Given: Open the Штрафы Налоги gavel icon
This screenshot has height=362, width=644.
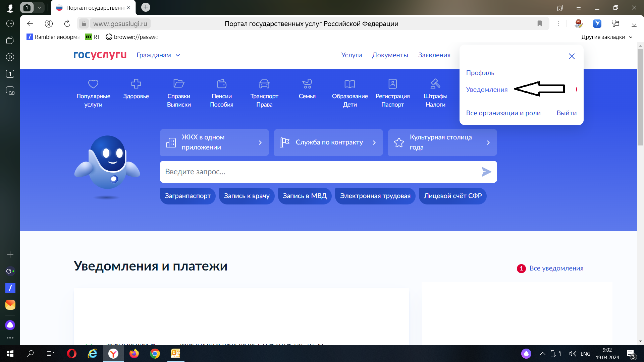Looking at the screenshot, I should 435,84.
